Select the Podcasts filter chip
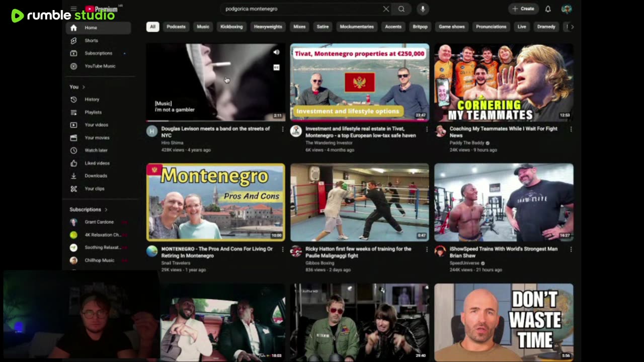The height and width of the screenshot is (362, 644). coord(176,27)
